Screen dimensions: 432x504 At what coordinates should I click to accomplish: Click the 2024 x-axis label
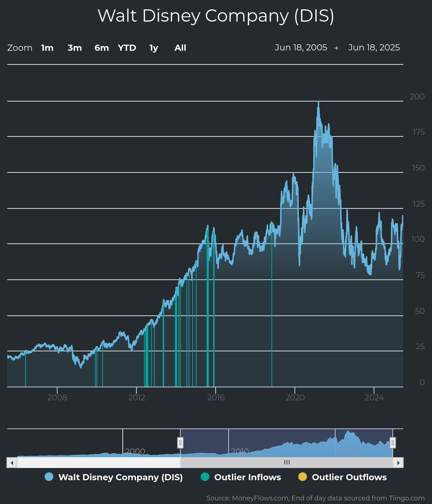tap(374, 397)
